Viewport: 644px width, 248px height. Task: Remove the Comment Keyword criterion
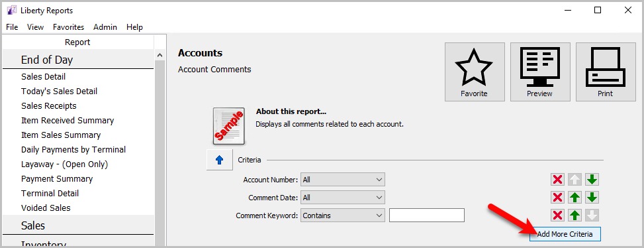click(x=558, y=215)
